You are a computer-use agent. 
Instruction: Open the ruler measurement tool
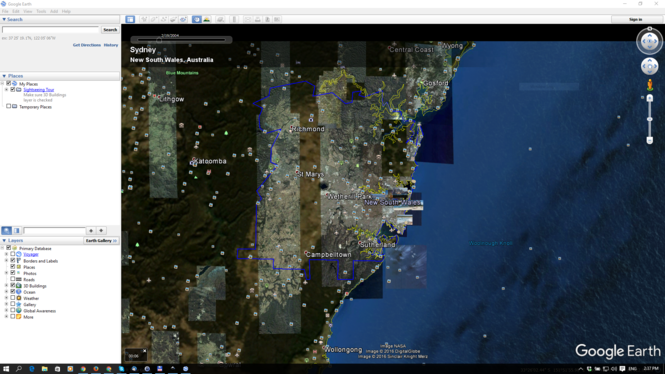(235, 20)
